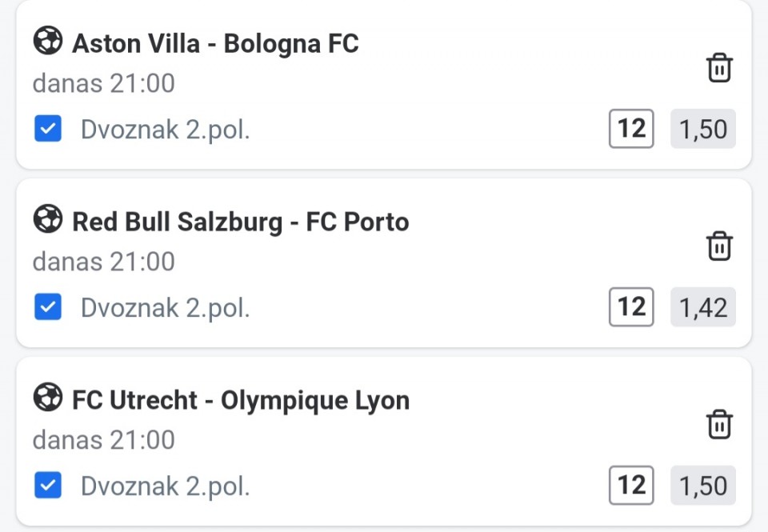
Task: Click soccer ball icon beside Red Bull Salzburg
Action: coord(48,219)
